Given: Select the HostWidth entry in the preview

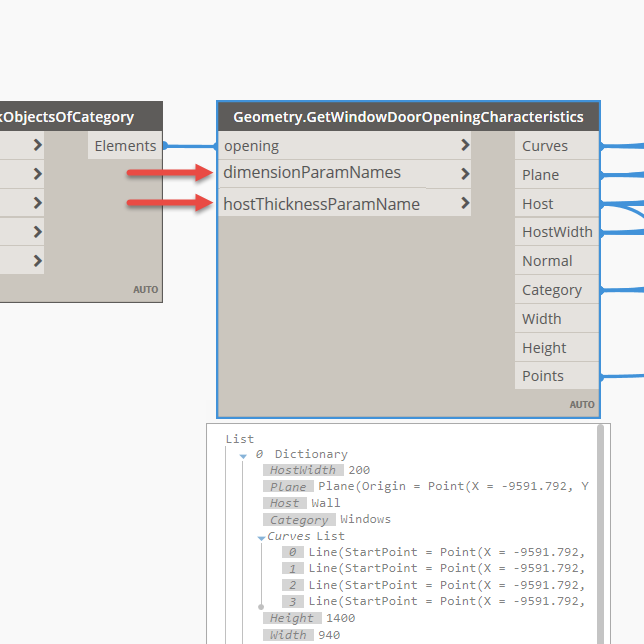Looking at the screenshot, I should 304,470.
